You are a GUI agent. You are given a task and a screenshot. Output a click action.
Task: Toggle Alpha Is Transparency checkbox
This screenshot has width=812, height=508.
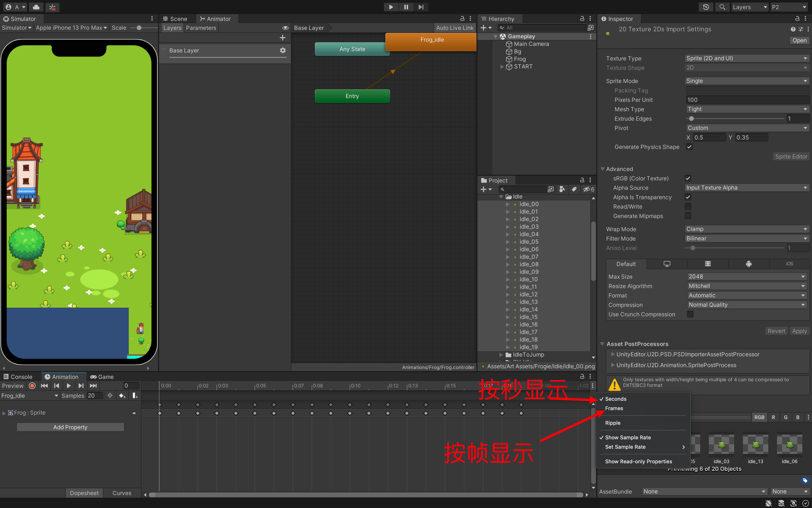[688, 197]
